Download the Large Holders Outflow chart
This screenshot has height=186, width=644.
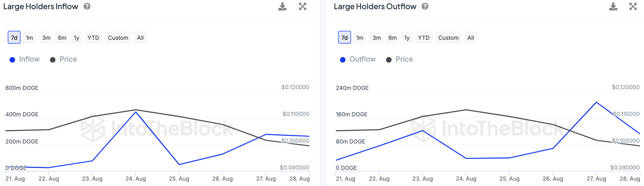pyautogui.click(x=613, y=7)
